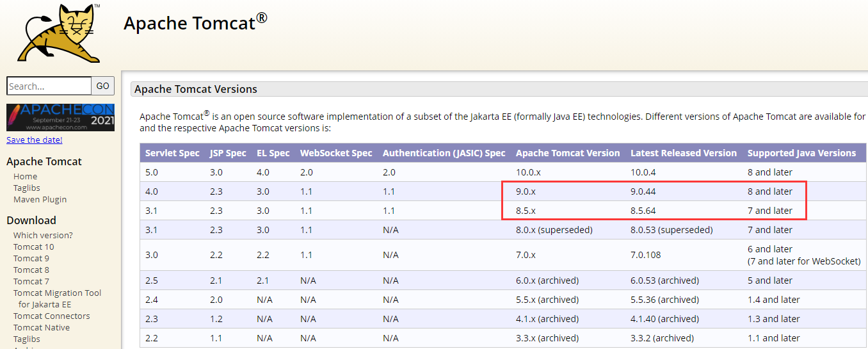This screenshot has height=349, width=868.
Task: Click the 'Download' sidebar heading
Action: 31,220
